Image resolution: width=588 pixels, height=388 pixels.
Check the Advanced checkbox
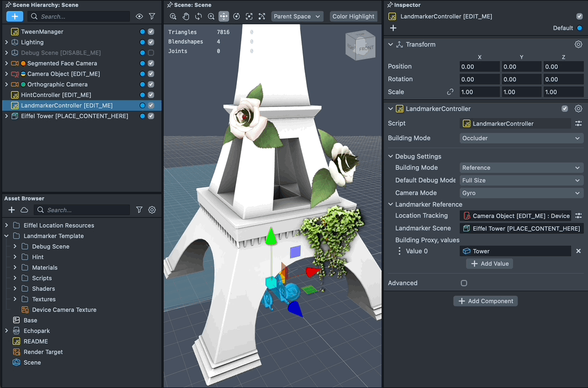(x=464, y=283)
